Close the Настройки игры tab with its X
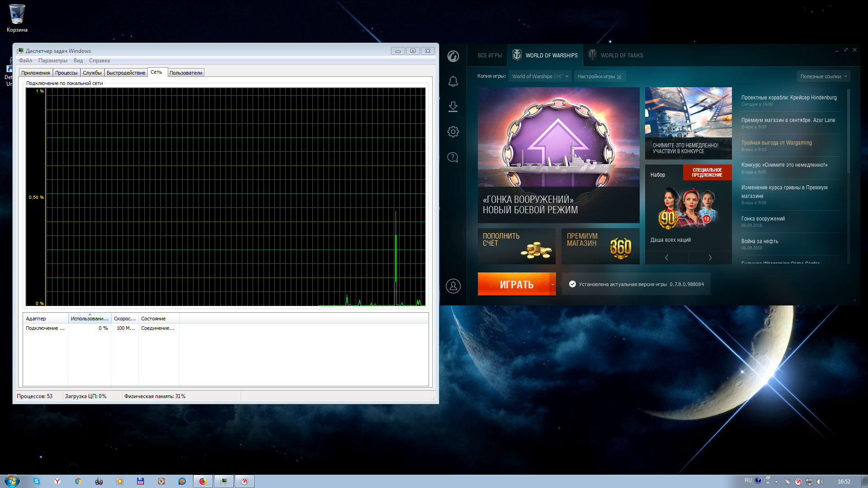The height and width of the screenshot is (488, 868). (619, 77)
